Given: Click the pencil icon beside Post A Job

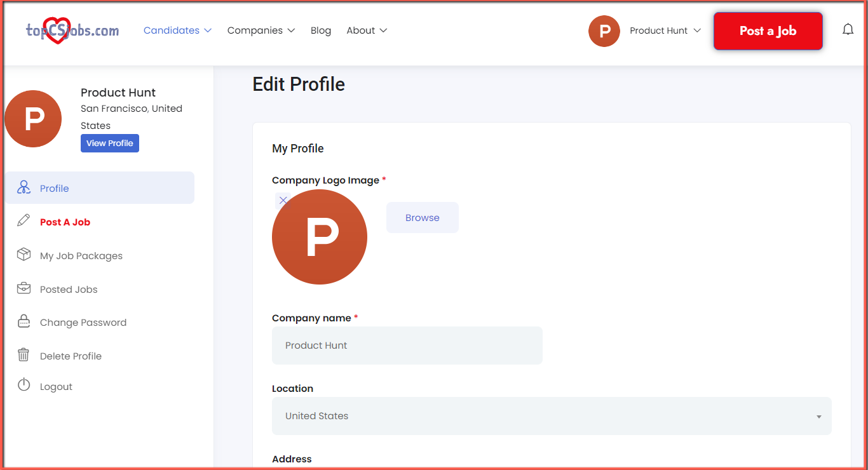Looking at the screenshot, I should pyautogui.click(x=24, y=221).
